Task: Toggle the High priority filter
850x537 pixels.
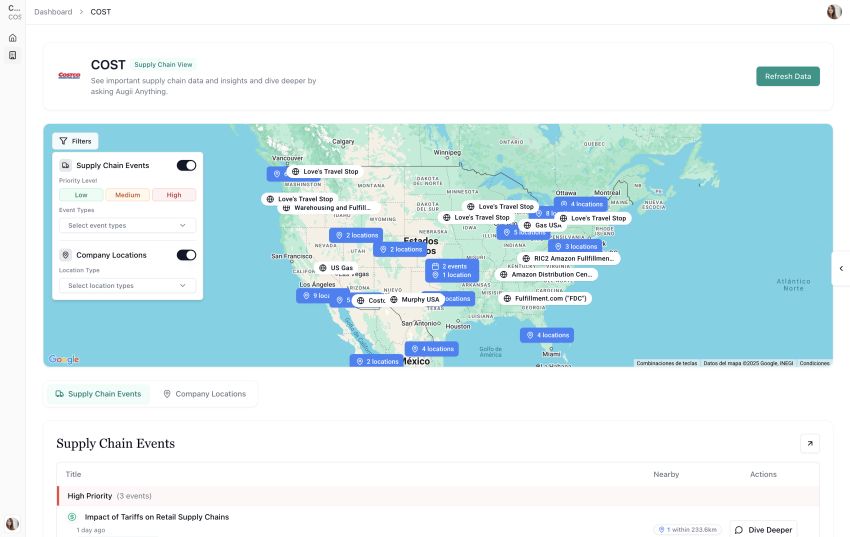Action: (x=174, y=195)
